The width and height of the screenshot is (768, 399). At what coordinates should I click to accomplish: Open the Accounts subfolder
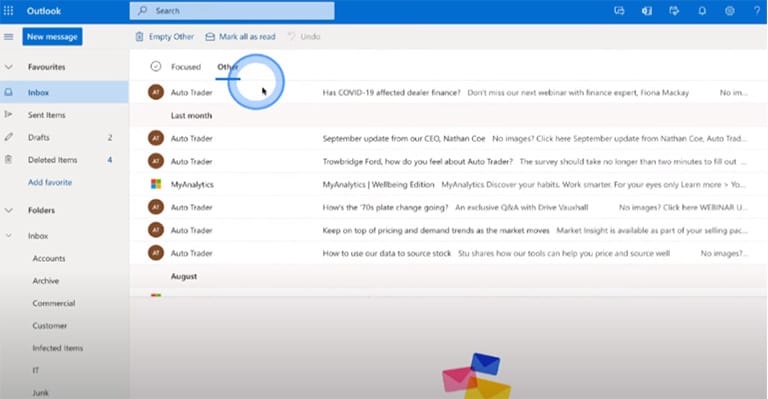pos(49,258)
